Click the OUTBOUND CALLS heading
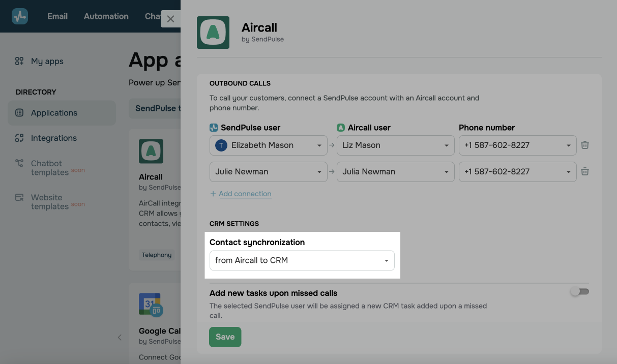This screenshot has width=617, height=364. point(240,83)
